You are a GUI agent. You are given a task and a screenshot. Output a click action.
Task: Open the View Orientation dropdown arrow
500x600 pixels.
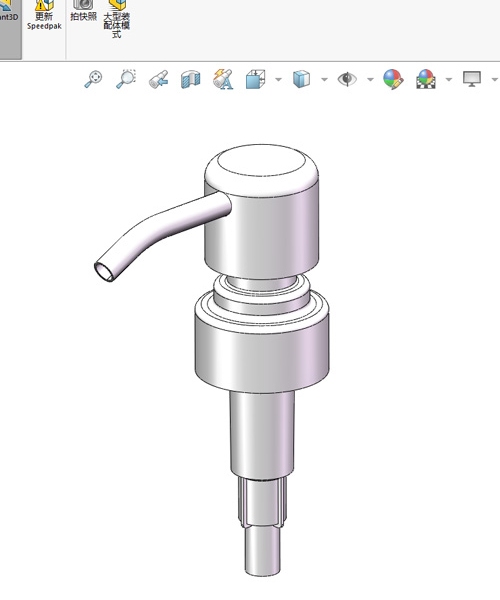[279, 80]
